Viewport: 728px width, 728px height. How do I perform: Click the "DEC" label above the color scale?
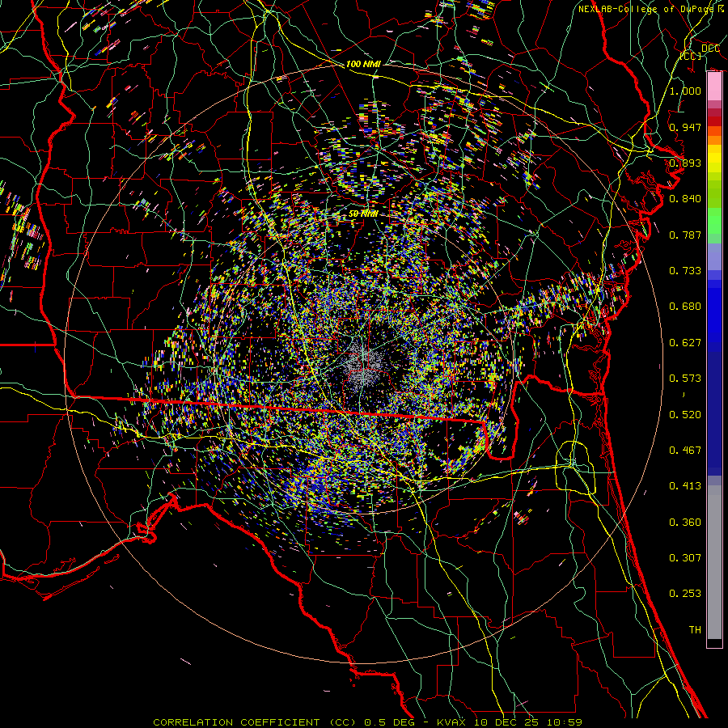tap(710, 49)
